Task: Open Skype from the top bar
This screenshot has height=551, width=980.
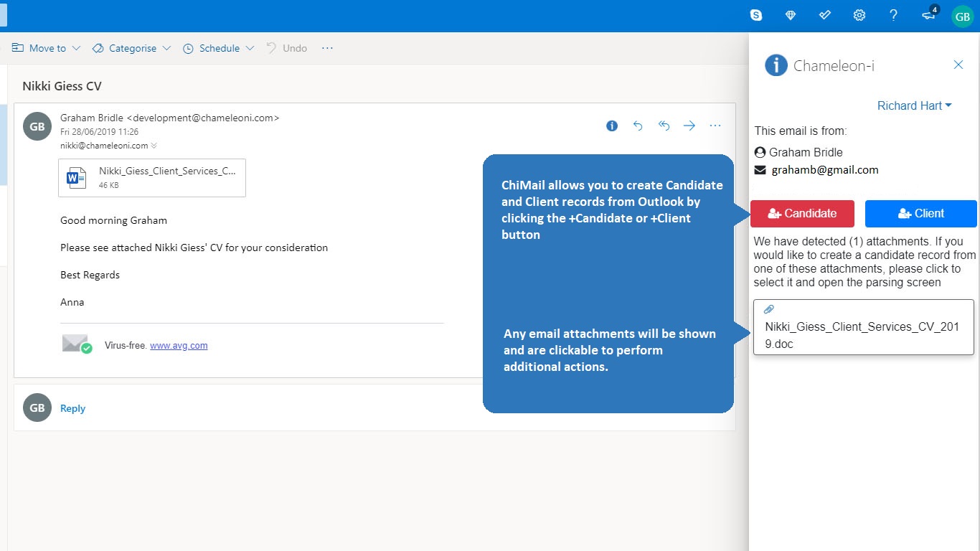Action: tap(756, 15)
